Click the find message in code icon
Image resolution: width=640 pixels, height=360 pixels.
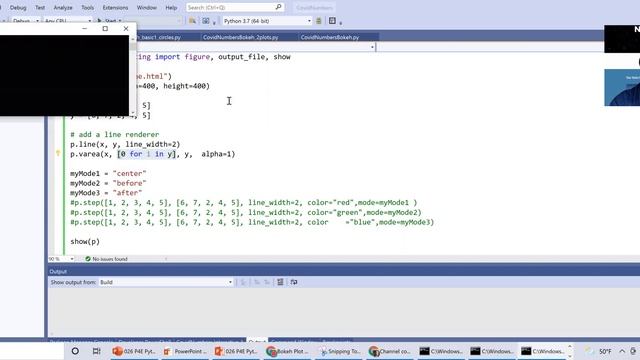pyautogui.click(x=243, y=282)
